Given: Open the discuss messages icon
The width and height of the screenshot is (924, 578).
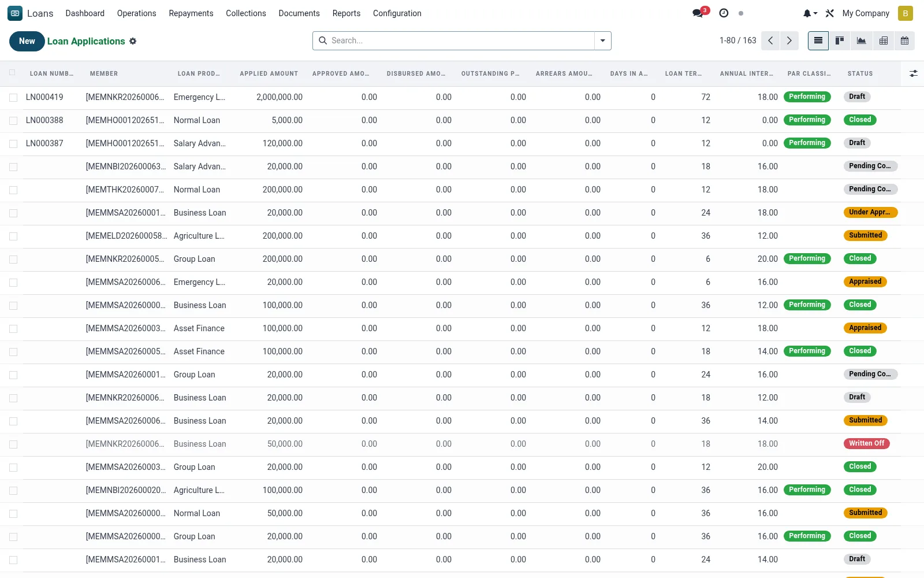Looking at the screenshot, I should (699, 13).
